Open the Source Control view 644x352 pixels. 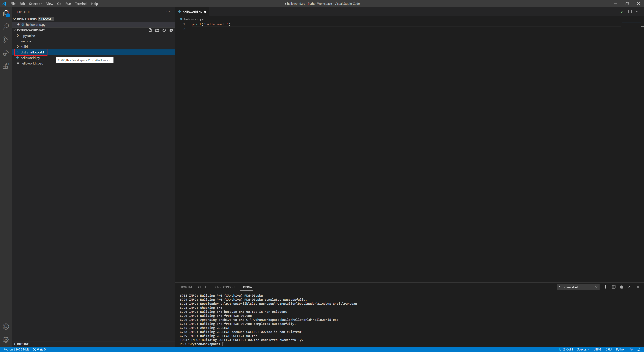6,40
